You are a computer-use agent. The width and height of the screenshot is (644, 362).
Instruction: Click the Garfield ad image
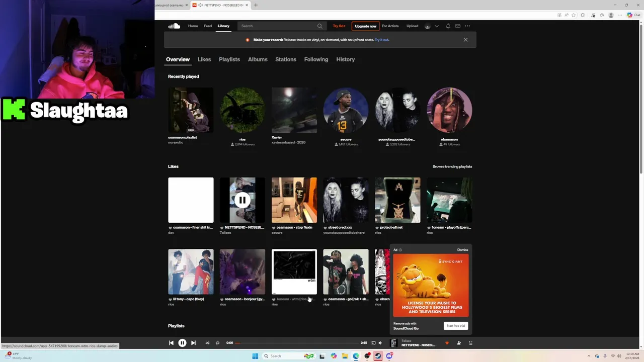point(431,286)
